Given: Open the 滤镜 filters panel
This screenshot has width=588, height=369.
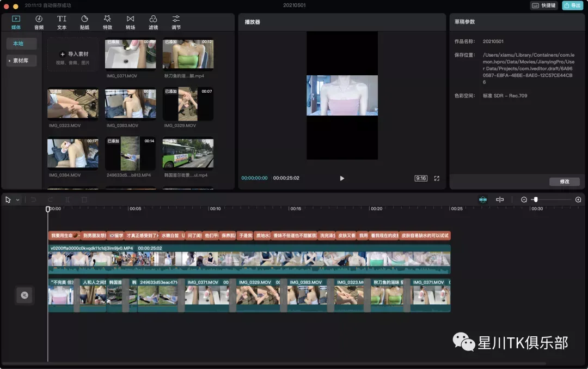Looking at the screenshot, I should pos(153,22).
